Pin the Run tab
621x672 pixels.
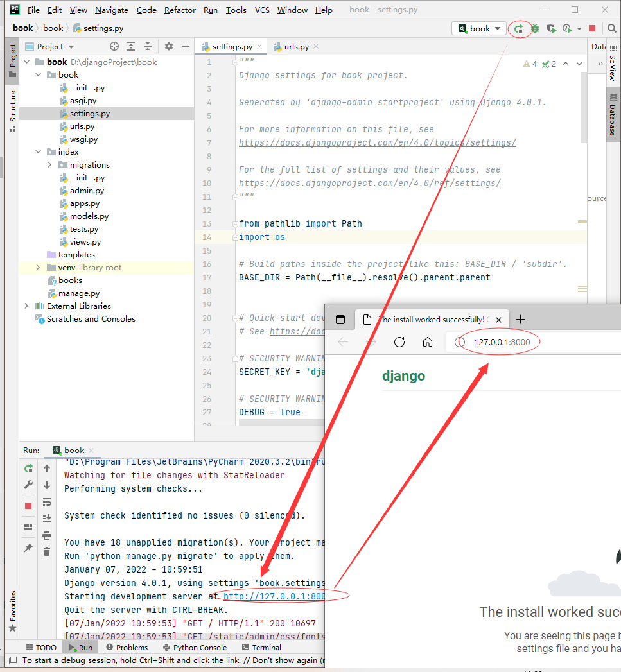point(28,547)
